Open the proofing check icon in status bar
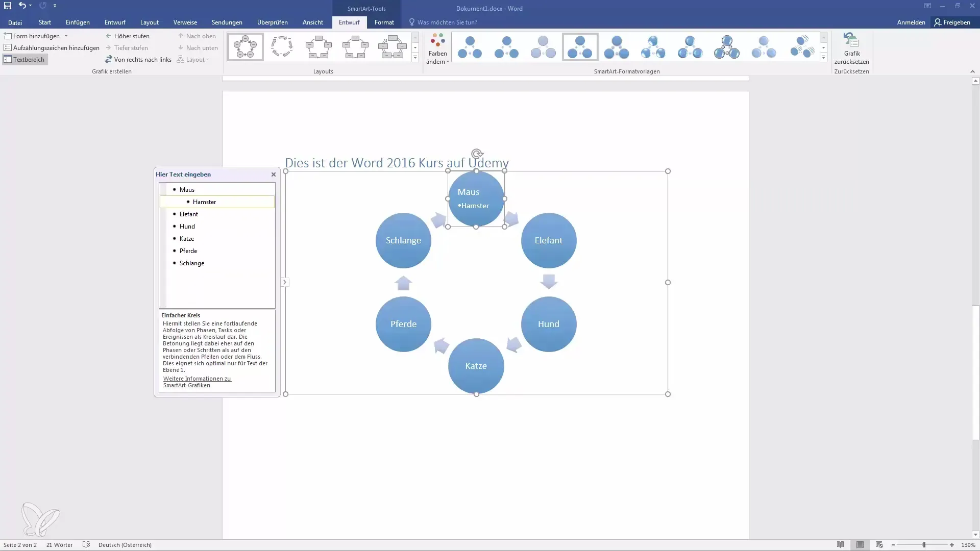 tap(86, 545)
